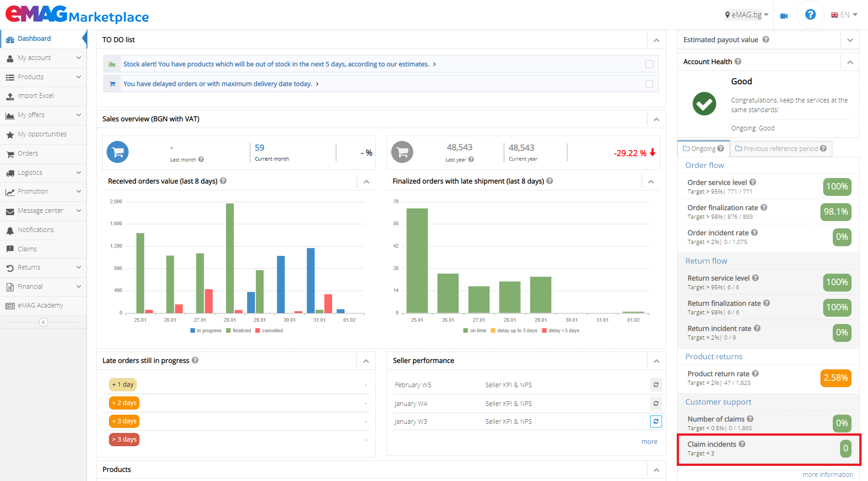Open Notifications in the sidebar
Image resolution: width=868 pixels, height=481 pixels.
point(36,230)
